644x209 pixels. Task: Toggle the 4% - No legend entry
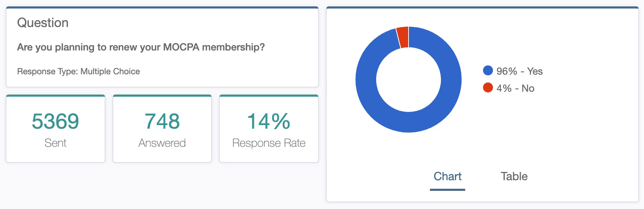tap(509, 88)
